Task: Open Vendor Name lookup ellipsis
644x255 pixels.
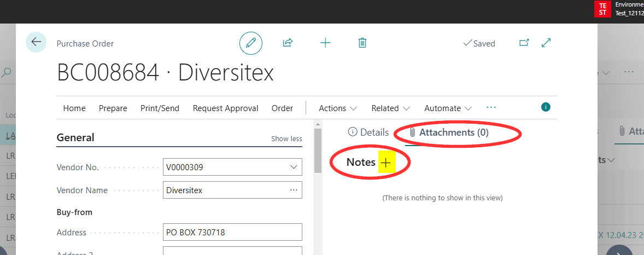Action: [294, 190]
